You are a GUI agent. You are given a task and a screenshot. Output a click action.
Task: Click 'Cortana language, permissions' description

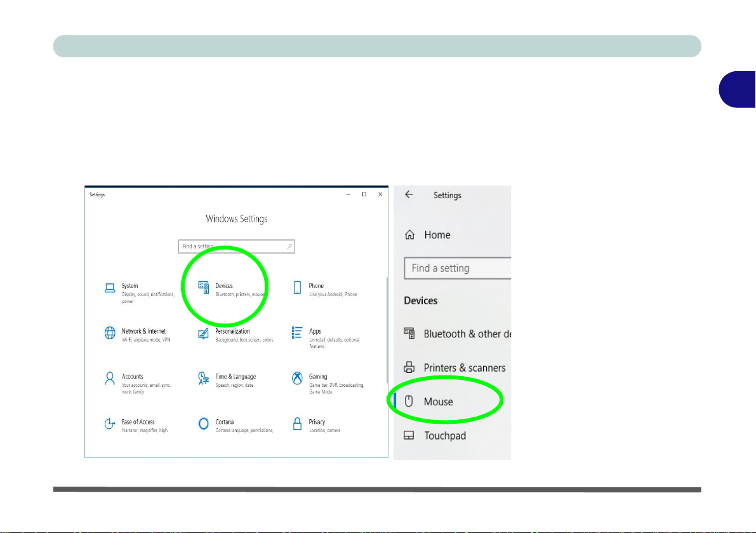[x=244, y=430]
